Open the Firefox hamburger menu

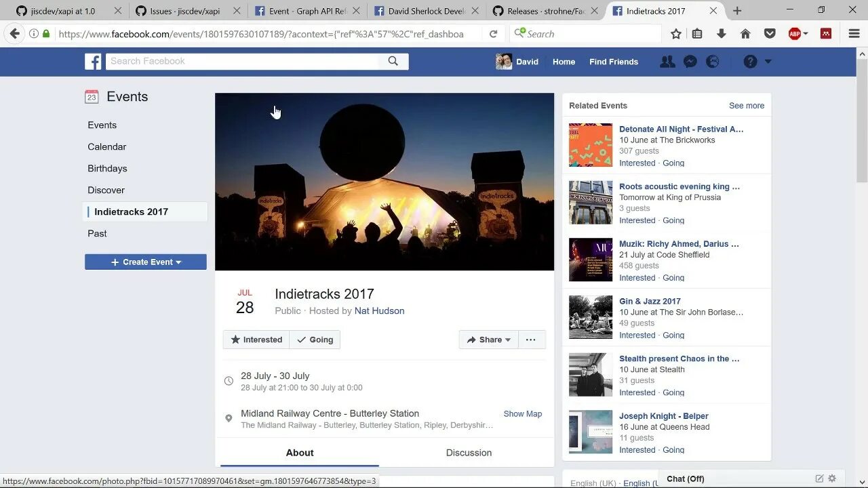[x=854, y=34]
